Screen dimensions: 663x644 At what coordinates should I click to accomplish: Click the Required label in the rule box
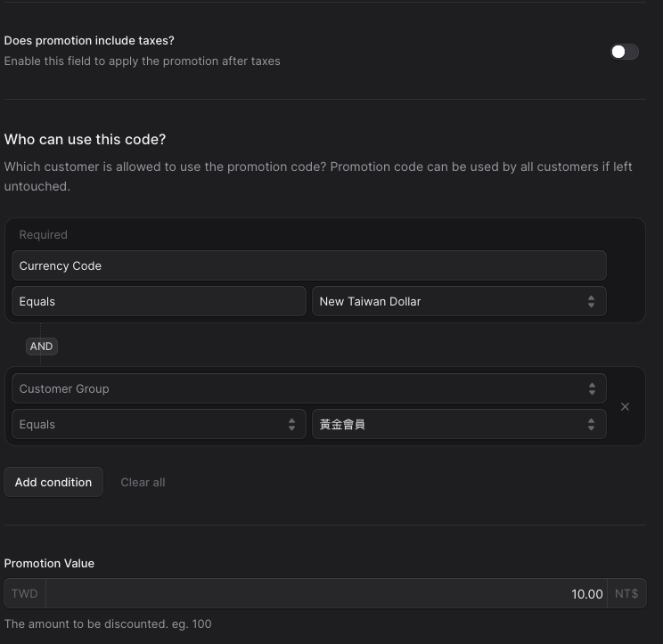point(44,235)
